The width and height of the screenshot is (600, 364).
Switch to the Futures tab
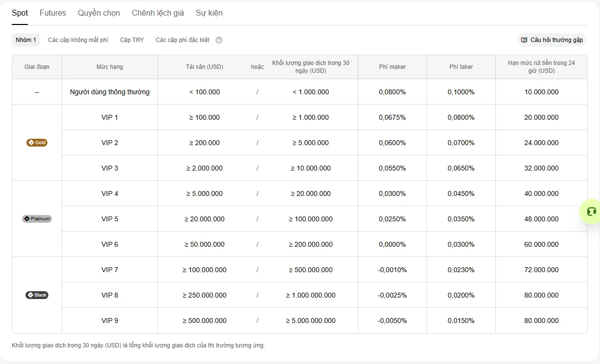click(x=53, y=13)
